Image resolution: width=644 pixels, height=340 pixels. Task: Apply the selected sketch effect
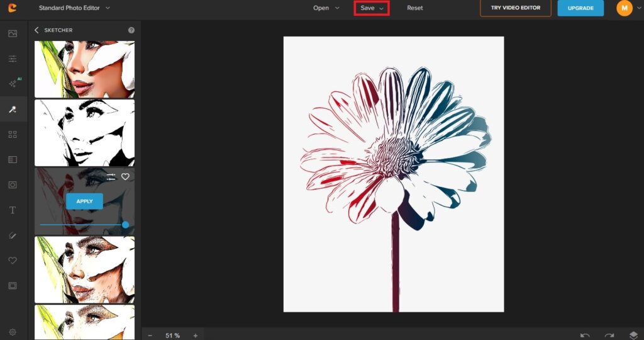85,201
